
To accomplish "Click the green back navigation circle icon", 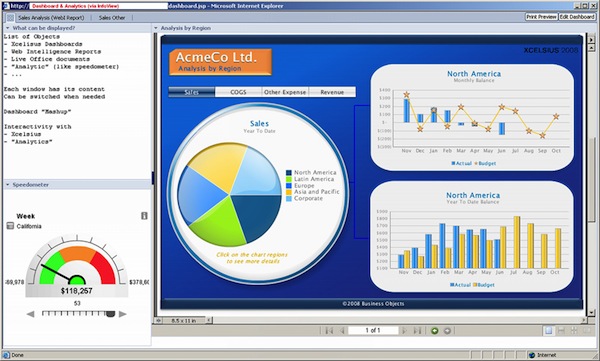I will (x=434, y=330).
